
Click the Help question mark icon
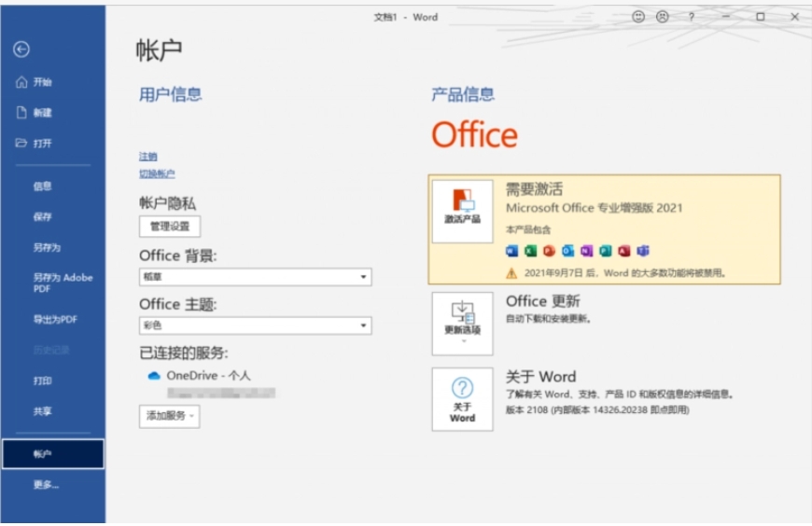(692, 17)
